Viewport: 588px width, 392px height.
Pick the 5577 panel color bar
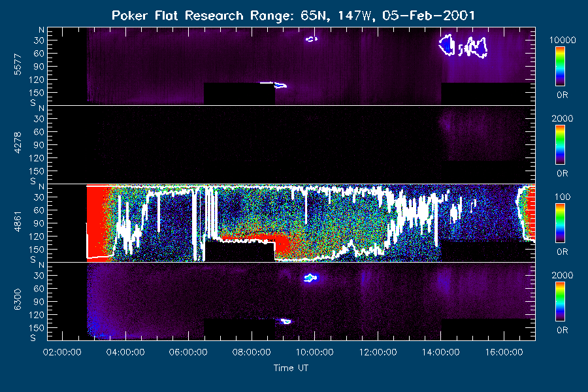coord(561,67)
